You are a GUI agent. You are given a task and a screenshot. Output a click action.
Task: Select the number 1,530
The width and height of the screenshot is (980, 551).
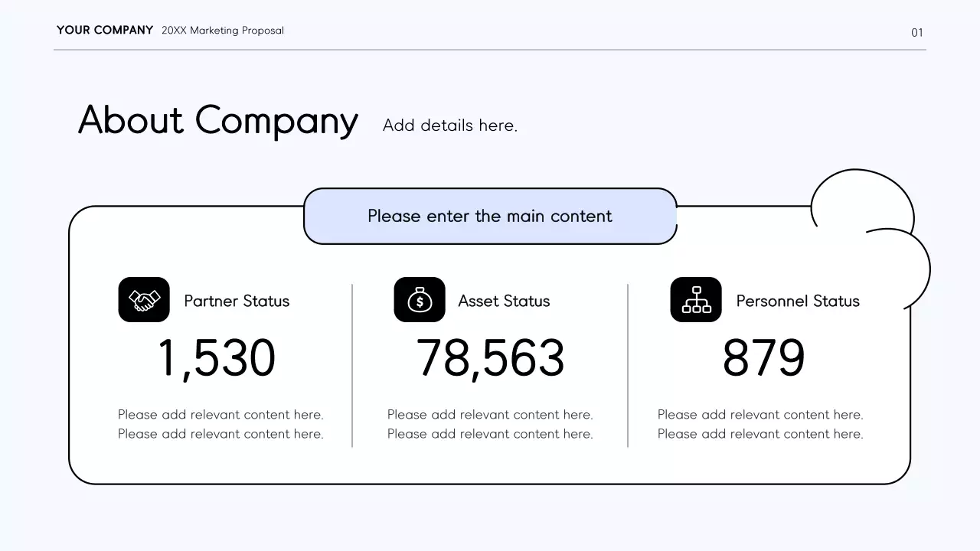click(x=217, y=358)
